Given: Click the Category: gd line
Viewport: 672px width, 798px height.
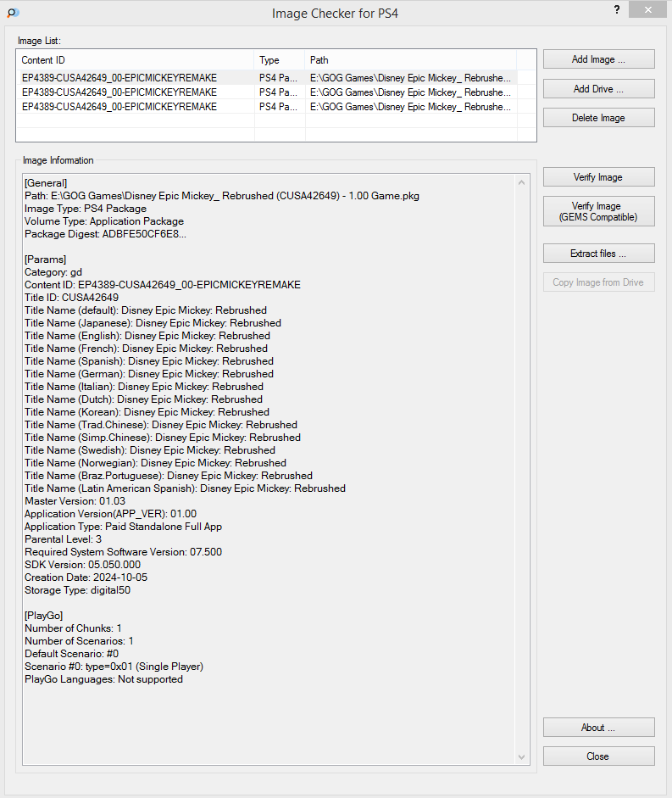Looking at the screenshot, I should tap(53, 272).
